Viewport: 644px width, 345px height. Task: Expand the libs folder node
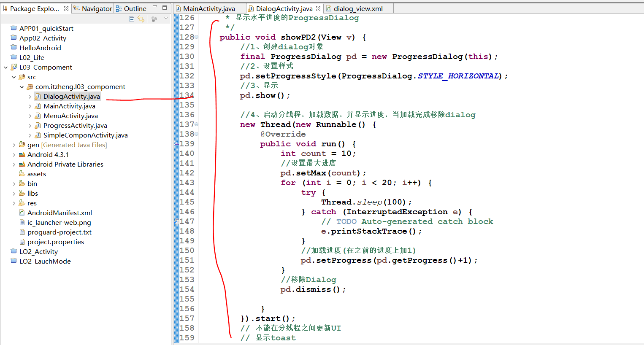14,193
